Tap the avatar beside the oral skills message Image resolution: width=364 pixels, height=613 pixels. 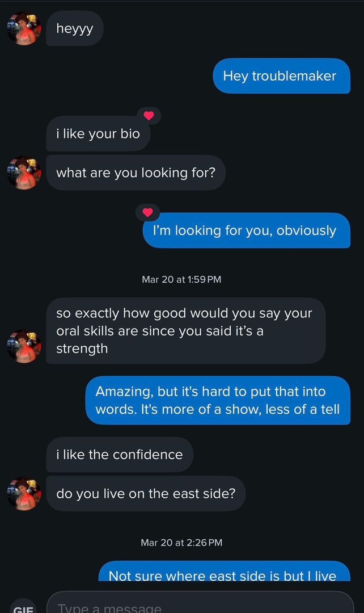click(x=23, y=346)
